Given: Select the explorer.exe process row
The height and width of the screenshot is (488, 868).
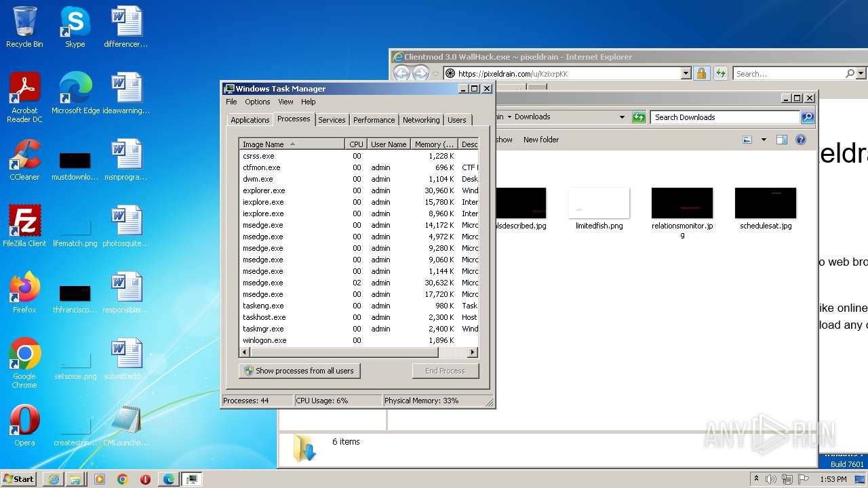Looking at the screenshot, I should pos(359,190).
